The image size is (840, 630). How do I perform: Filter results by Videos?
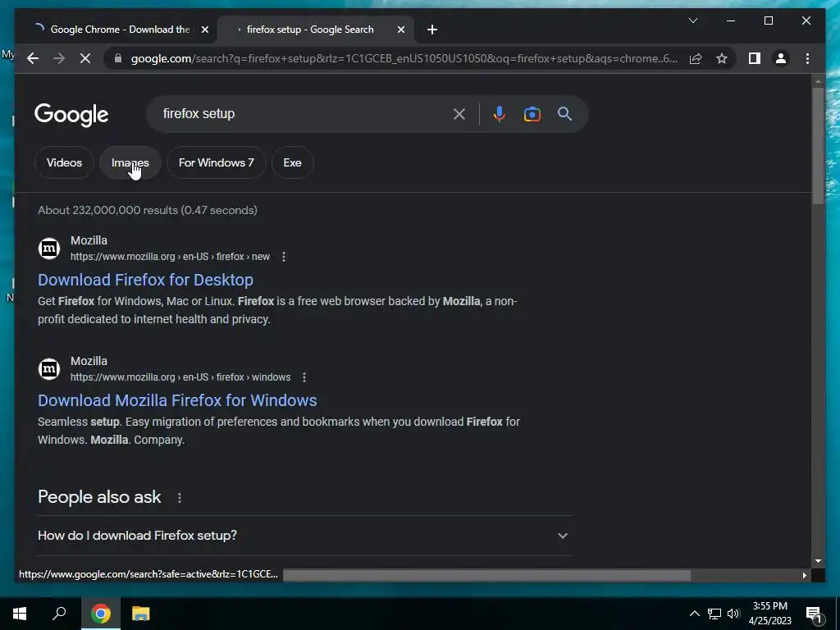click(x=64, y=162)
